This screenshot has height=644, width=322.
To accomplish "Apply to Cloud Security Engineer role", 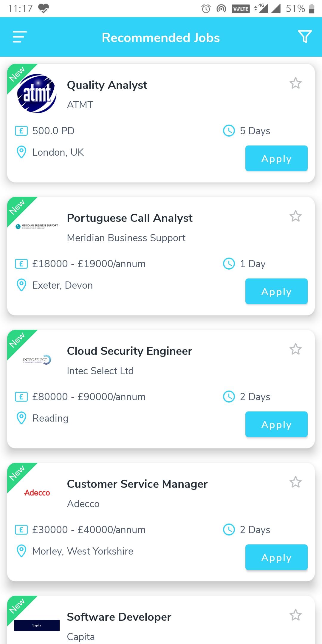I will pos(276,424).
